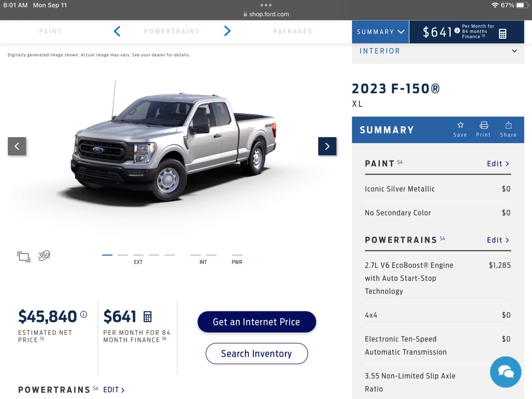Viewport: 532px width, 399px height.
Task: Open the calculator next to $641 monthly
Action: (x=147, y=317)
